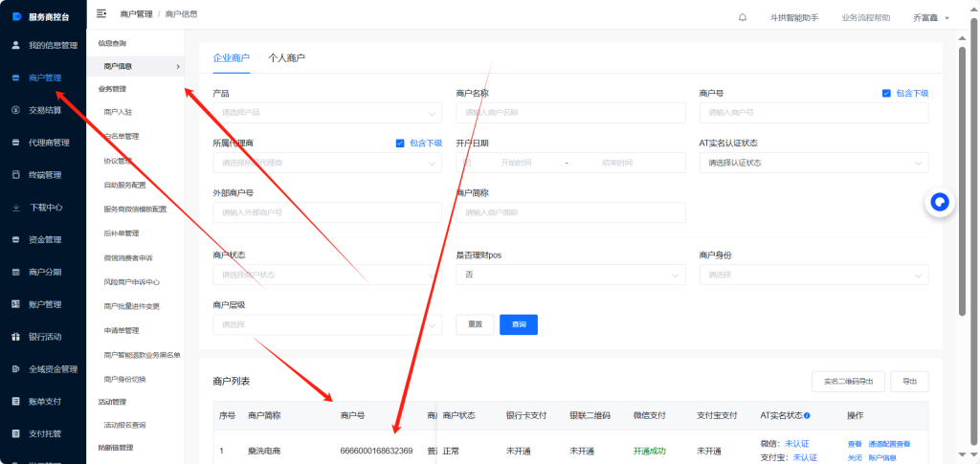Open the 所属代理商 dropdown
Image resolution: width=980 pixels, height=464 pixels.
point(327,163)
